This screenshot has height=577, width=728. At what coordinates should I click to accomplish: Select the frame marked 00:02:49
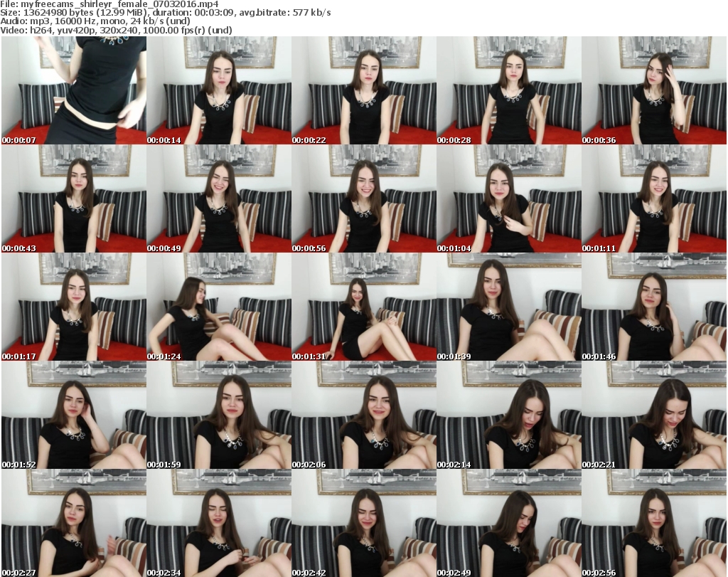509,523
